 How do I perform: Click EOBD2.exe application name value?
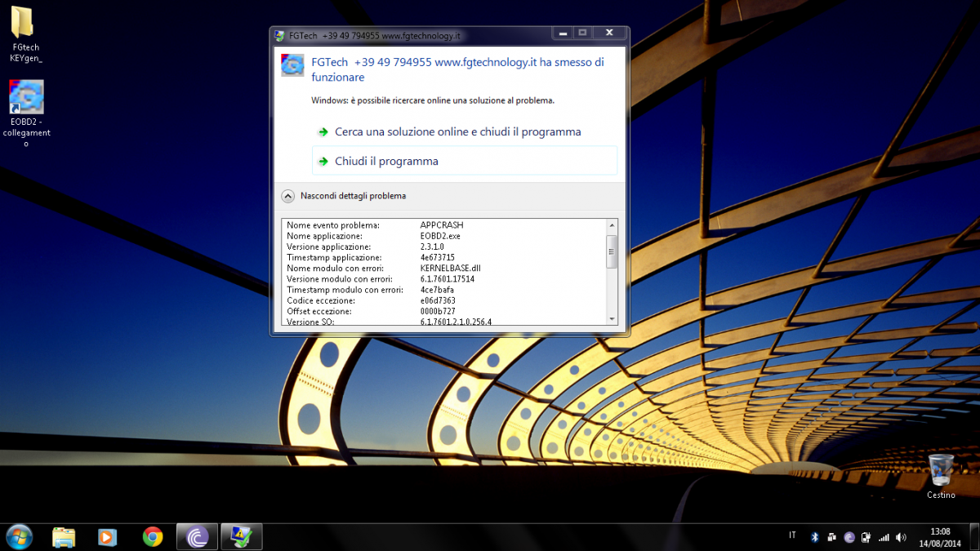tap(440, 236)
